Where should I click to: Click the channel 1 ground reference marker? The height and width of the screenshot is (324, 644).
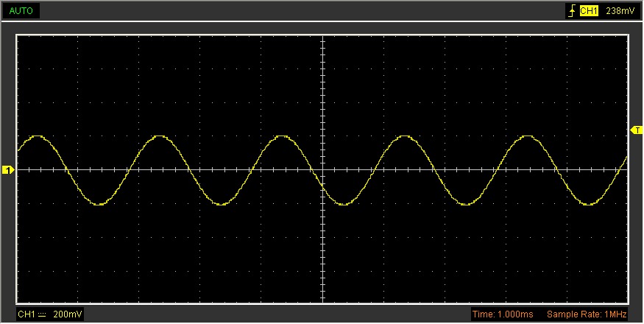point(8,171)
